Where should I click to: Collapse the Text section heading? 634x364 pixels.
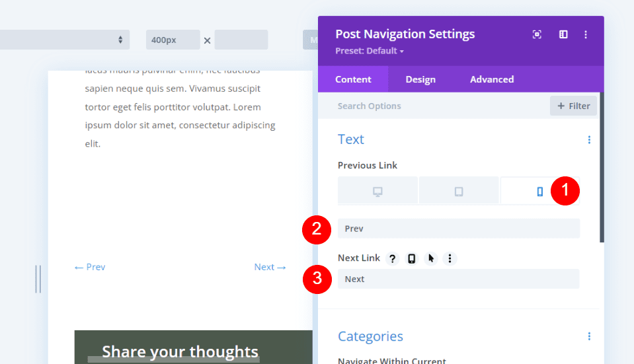pyautogui.click(x=351, y=139)
